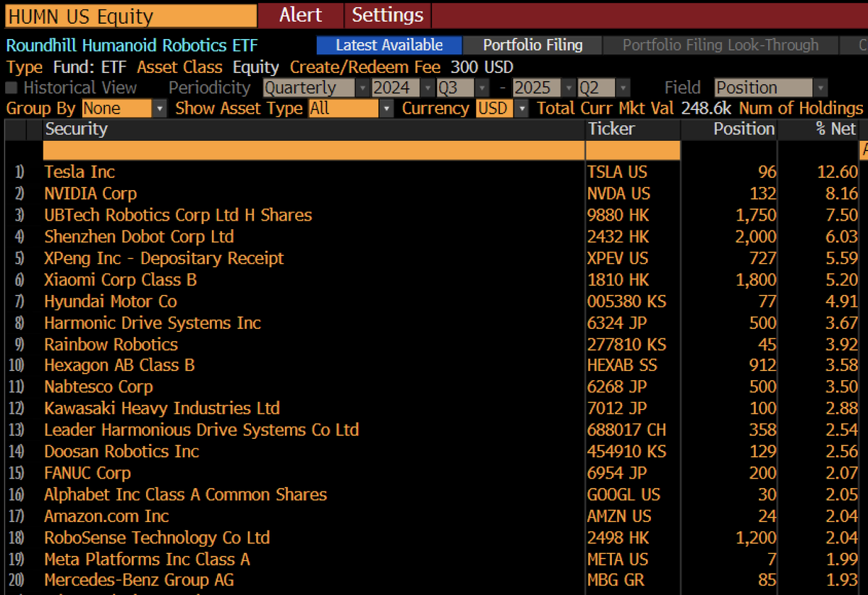Screen dimensions: 868x595
Task: Click the Ticker filter input field
Action: pos(633,150)
